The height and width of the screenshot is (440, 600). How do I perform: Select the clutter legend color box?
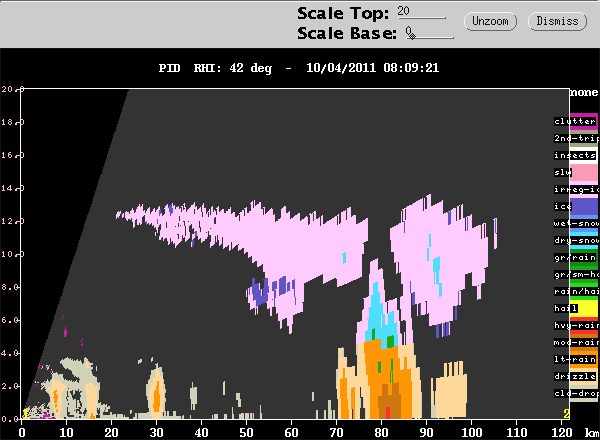point(584,121)
